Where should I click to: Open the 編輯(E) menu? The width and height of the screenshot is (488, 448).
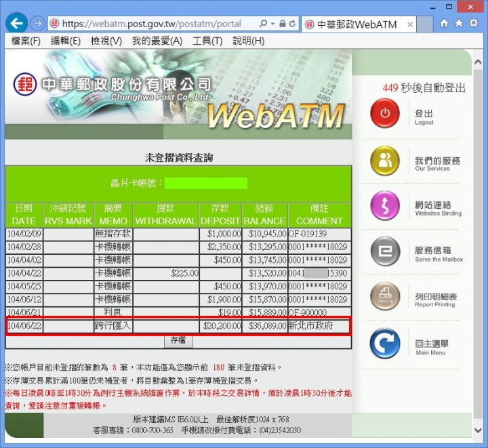[x=66, y=41]
